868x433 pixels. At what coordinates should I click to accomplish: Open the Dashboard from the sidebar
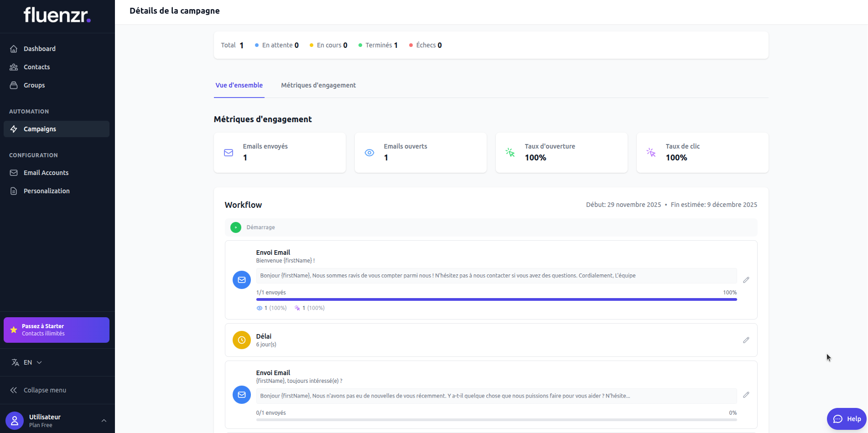coord(39,48)
